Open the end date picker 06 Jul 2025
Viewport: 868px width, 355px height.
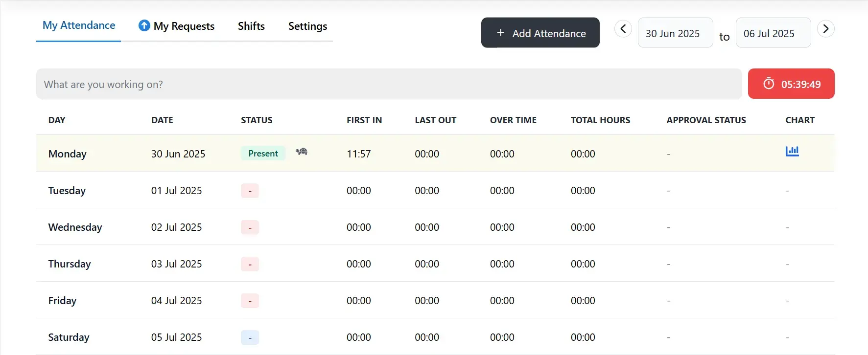pos(773,33)
